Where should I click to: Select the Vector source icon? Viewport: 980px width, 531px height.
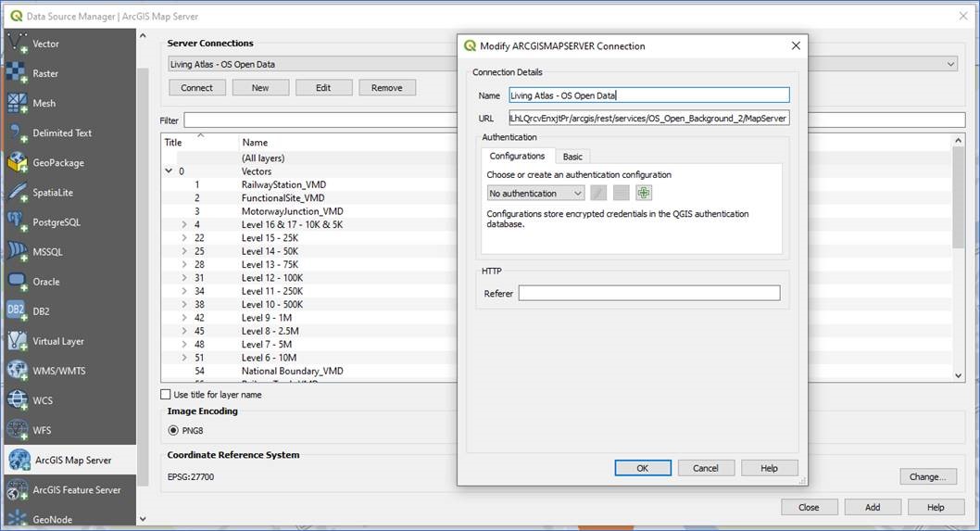[17, 44]
